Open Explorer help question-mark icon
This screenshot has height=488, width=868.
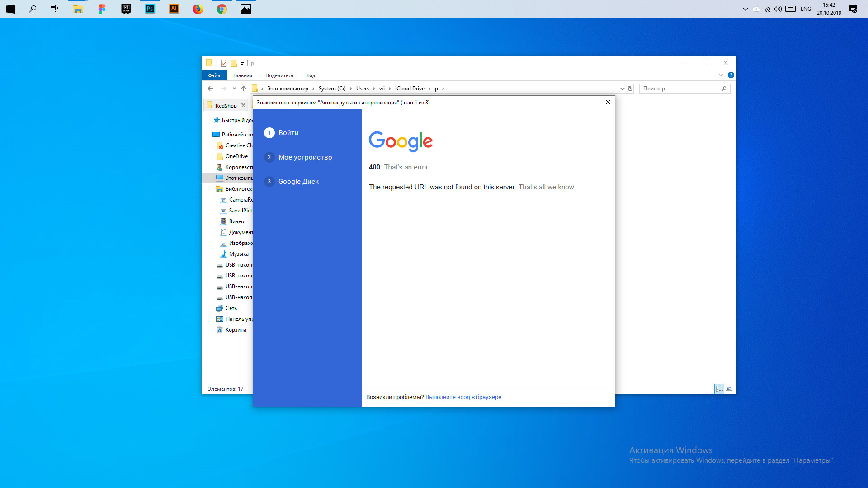click(x=731, y=75)
